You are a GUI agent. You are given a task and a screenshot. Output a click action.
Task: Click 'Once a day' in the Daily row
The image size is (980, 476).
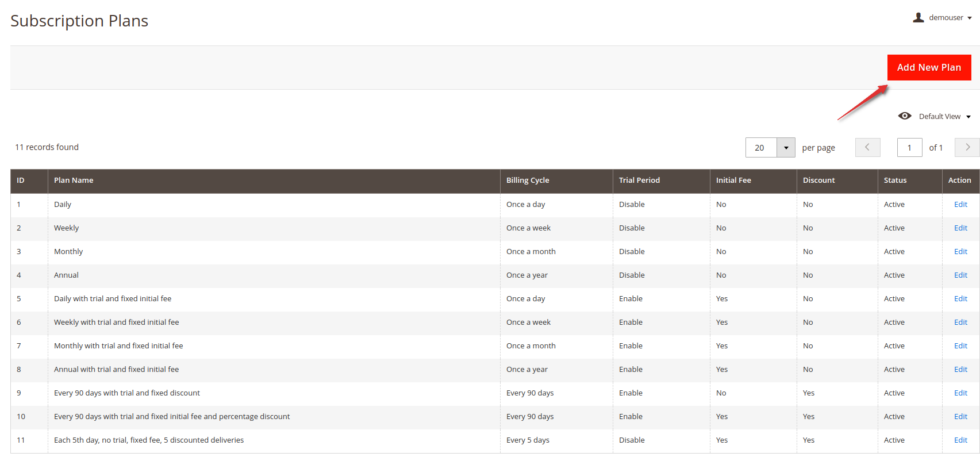click(x=525, y=205)
